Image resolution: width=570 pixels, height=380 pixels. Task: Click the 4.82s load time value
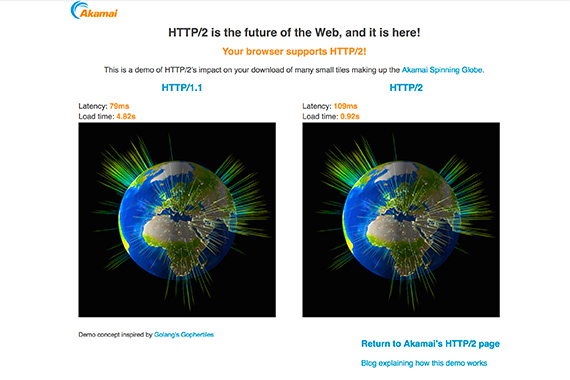[126, 116]
